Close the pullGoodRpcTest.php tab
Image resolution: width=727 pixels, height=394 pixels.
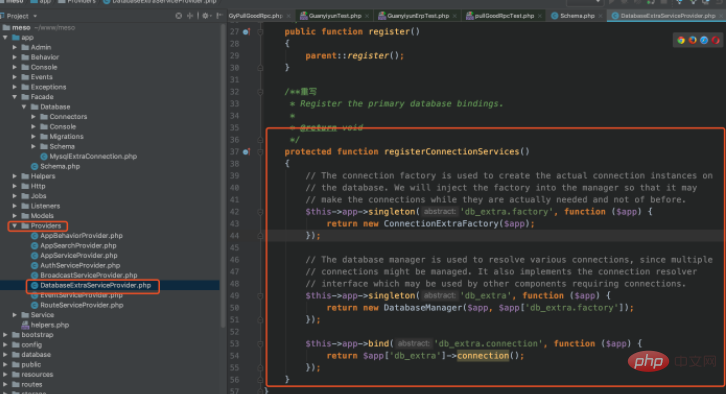(x=540, y=16)
